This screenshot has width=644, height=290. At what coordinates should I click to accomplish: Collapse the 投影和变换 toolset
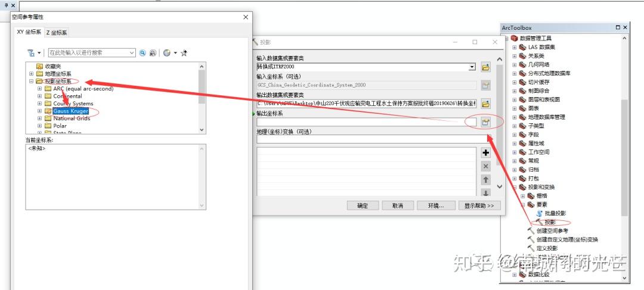pos(514,186)
